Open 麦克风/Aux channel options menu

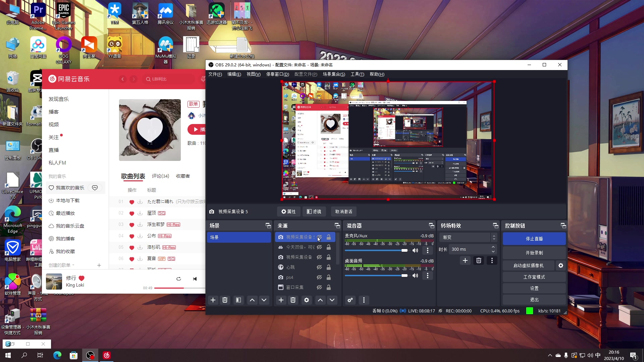[428, 250]
